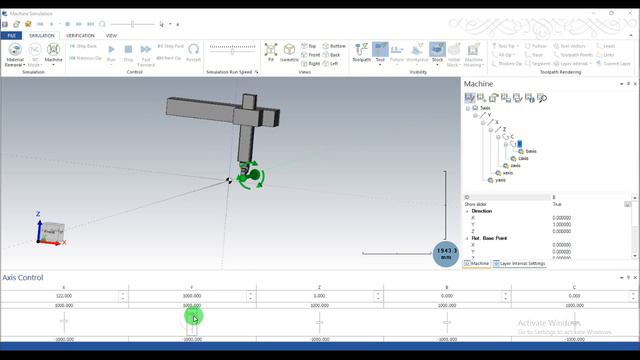The height and width of the screenshot is (360, 640).
Task: Click the properties panel scroll down arrow
Action: tap(635, 256)
